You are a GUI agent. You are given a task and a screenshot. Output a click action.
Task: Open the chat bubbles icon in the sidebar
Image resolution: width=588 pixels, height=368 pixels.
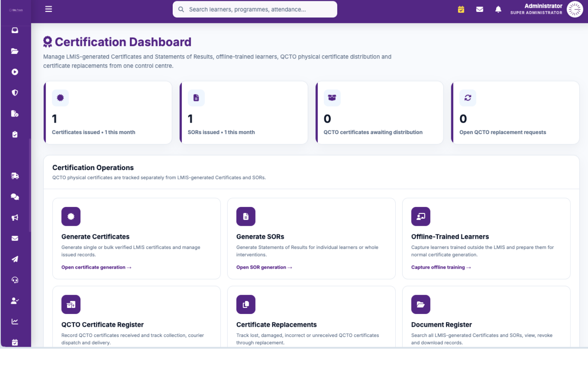point(15,197)
